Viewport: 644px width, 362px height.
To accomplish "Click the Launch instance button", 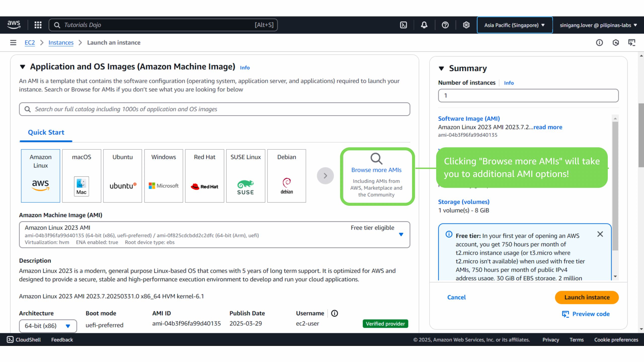I will coord(587,297).
